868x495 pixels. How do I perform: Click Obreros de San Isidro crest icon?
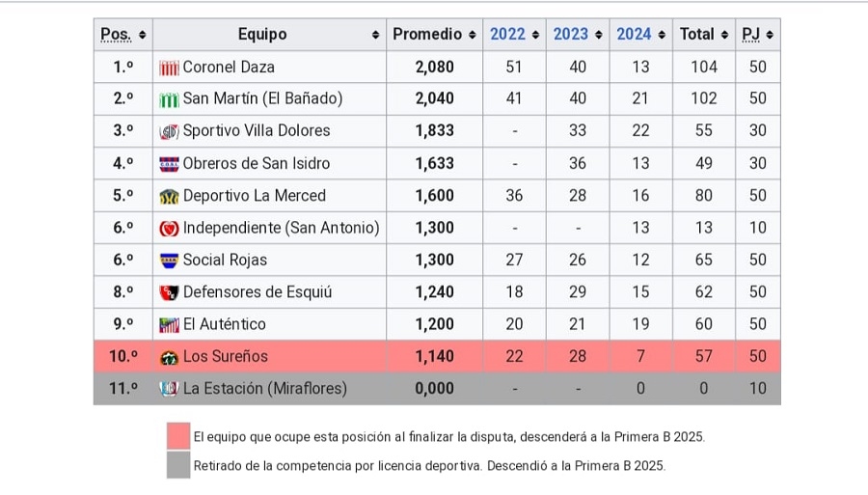pos(169,164)
